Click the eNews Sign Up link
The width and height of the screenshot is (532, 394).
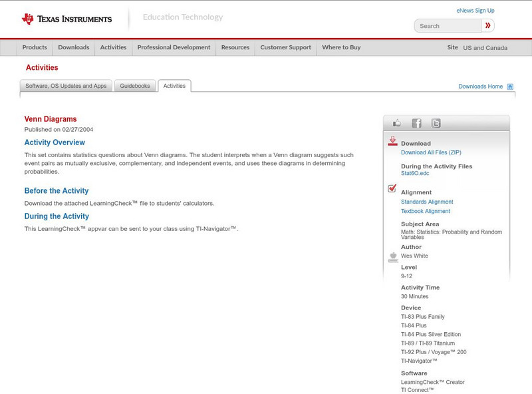coord(475,11)
